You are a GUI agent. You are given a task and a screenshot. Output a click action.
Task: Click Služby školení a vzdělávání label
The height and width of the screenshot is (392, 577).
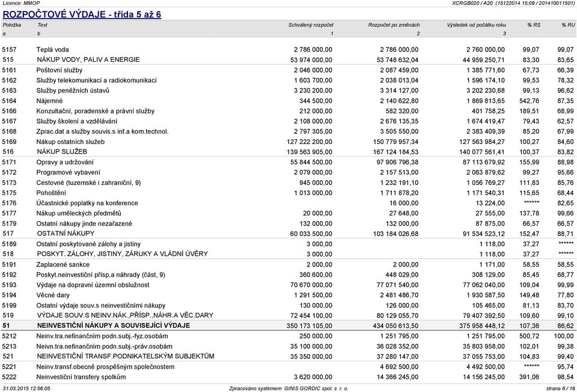tap(77, 121)
